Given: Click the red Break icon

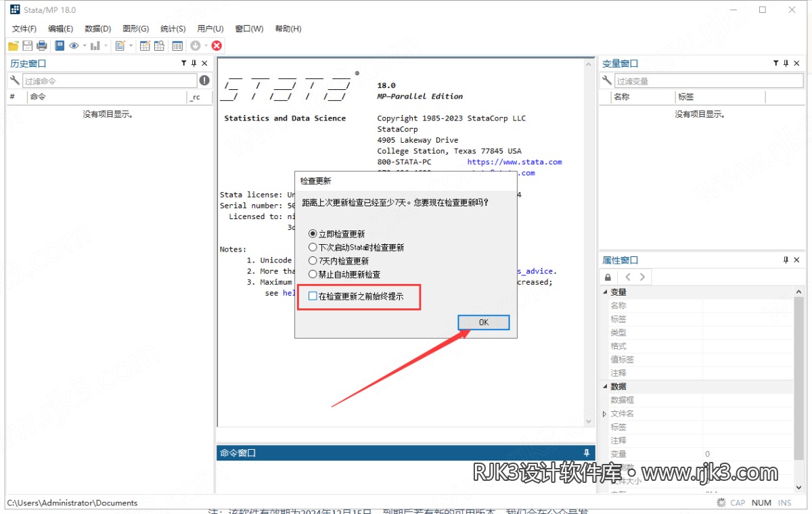Looking at the screenshot, I should click(x=217, y=46).
